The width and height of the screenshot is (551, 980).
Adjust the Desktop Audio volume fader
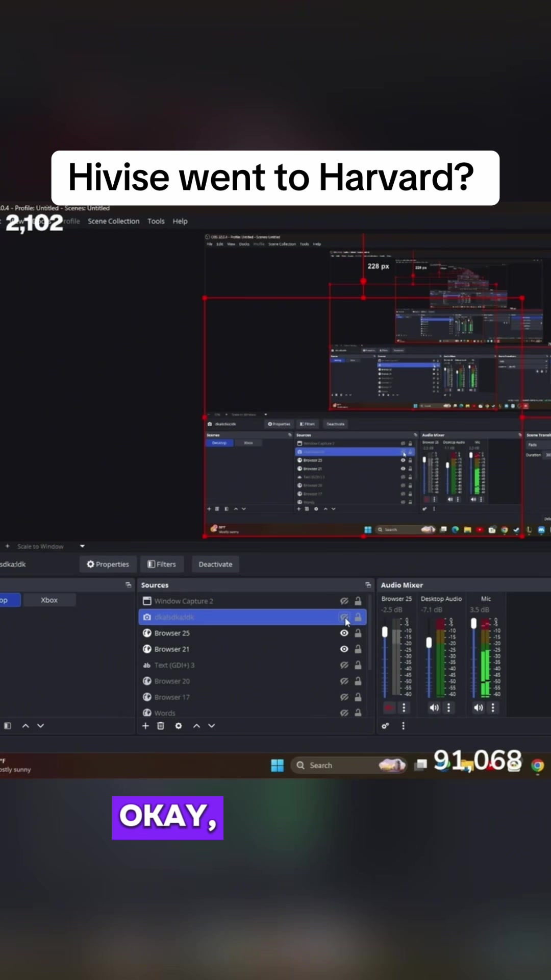tap(429, 643)
